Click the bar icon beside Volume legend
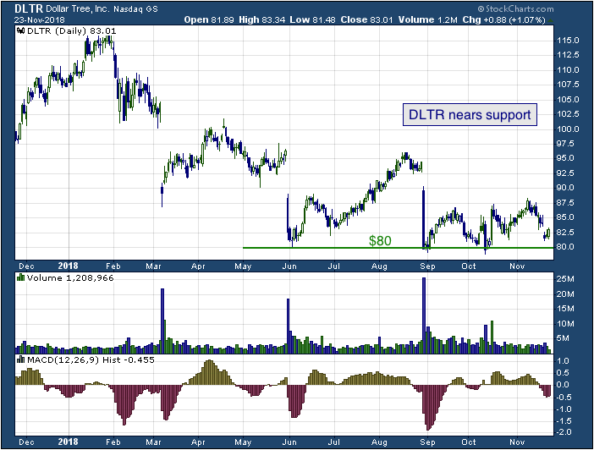Viewport: 594px width, 450px height. coord(21,278)
